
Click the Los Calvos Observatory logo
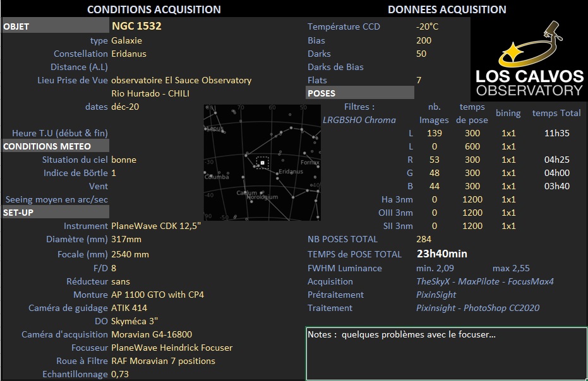(x=529, y=59)
